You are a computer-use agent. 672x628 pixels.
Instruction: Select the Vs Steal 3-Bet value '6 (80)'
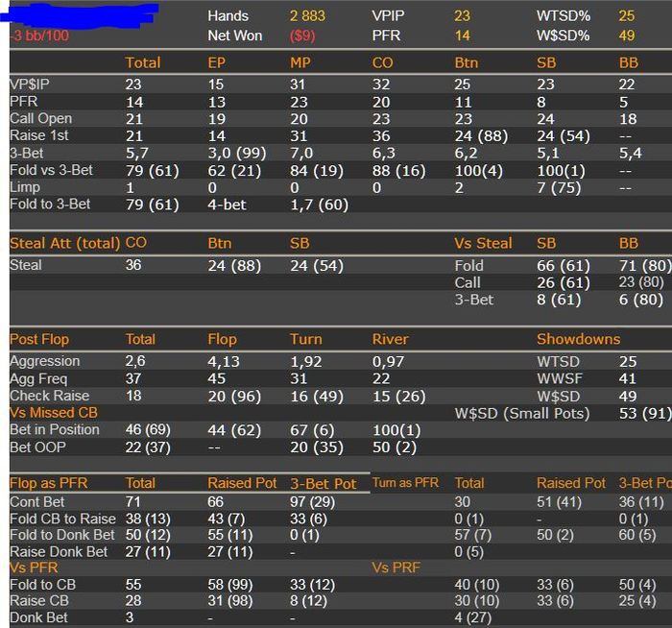click(641, 300)
